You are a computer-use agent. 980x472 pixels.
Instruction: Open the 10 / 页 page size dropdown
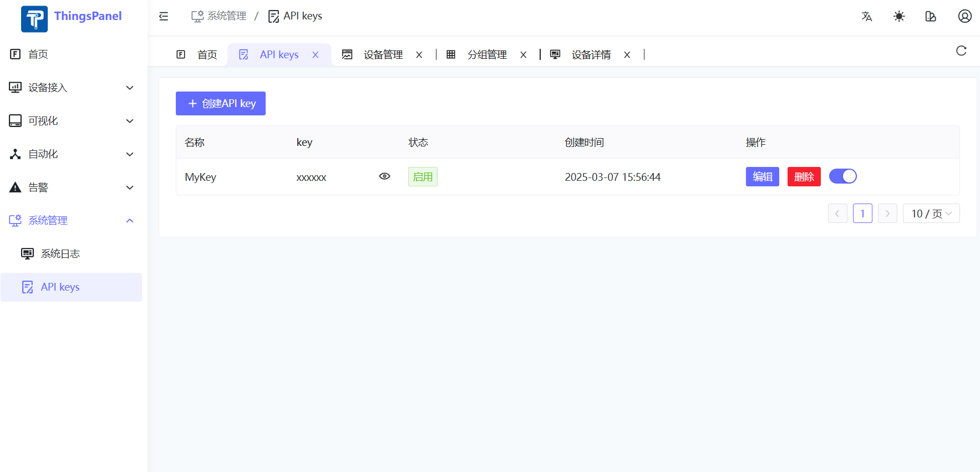[x=931, y=214]
